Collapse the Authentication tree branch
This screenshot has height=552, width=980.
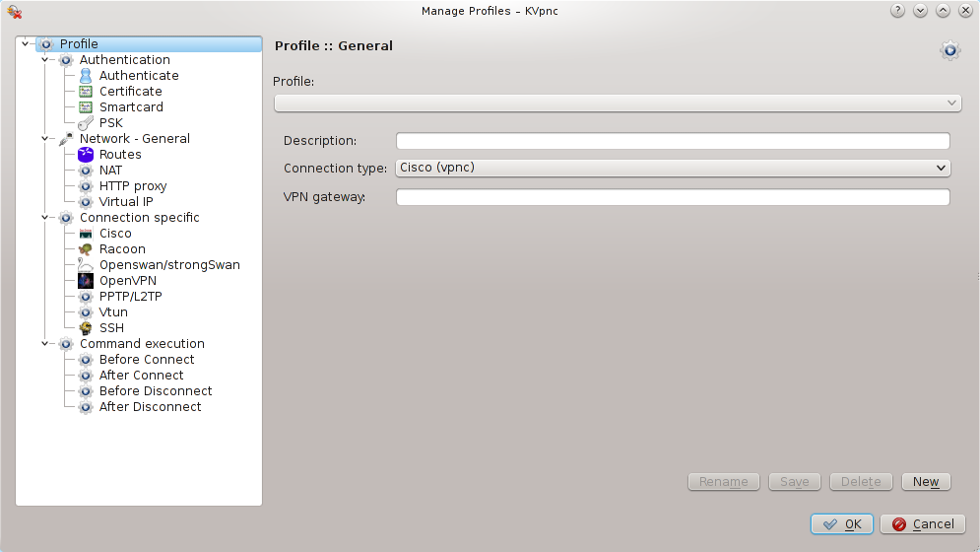click(45, 60)
